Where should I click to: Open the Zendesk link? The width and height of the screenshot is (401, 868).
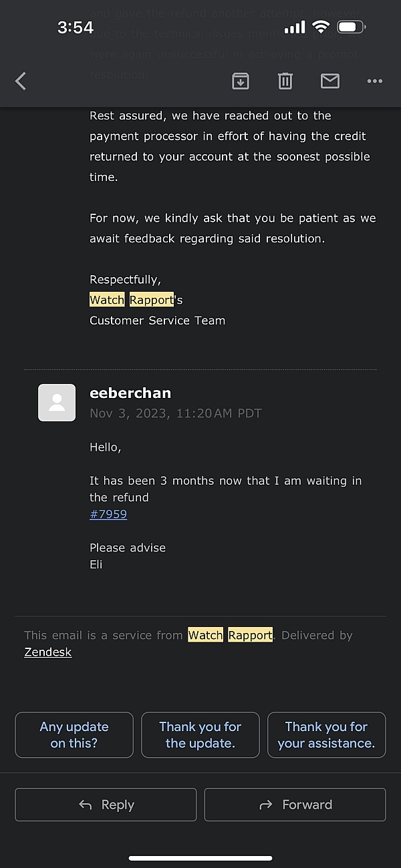coord(48,652)
